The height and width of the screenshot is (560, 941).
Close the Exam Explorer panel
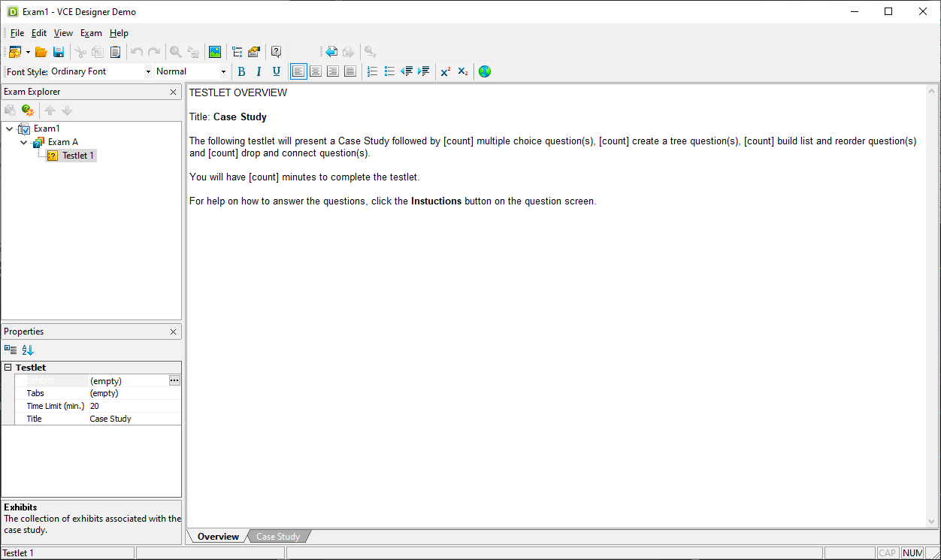coord(174,92)
